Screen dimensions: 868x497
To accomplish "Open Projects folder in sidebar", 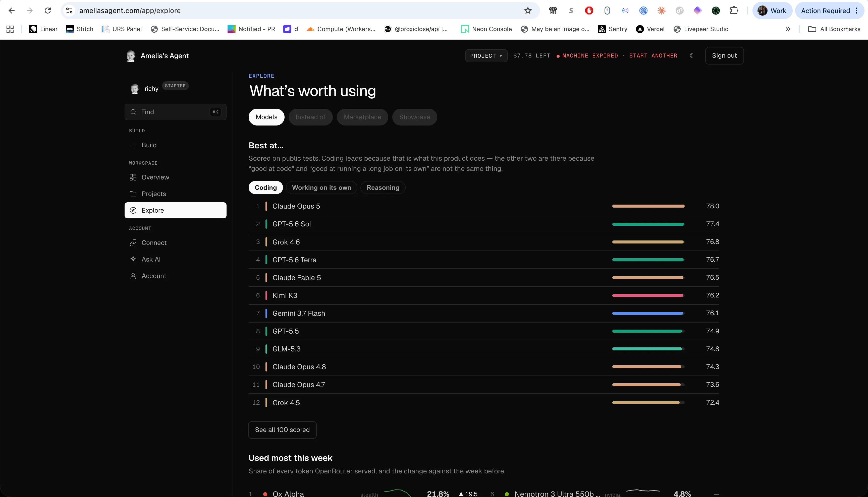I will [175, 194].
